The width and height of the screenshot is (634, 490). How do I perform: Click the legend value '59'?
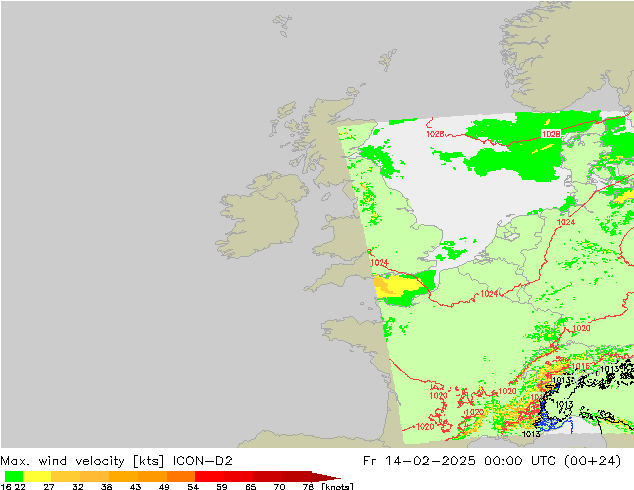tap(222, 486)
